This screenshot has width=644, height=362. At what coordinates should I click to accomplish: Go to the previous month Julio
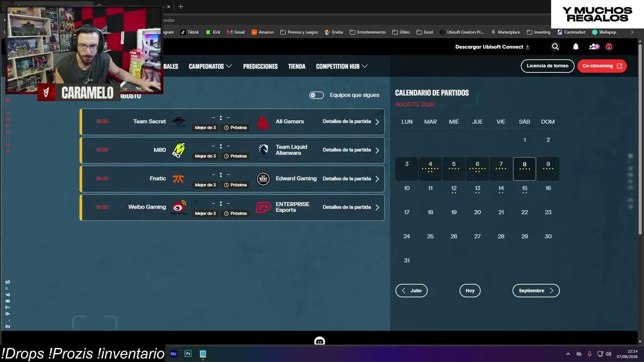pyautogui.click(x=412, y=291)
